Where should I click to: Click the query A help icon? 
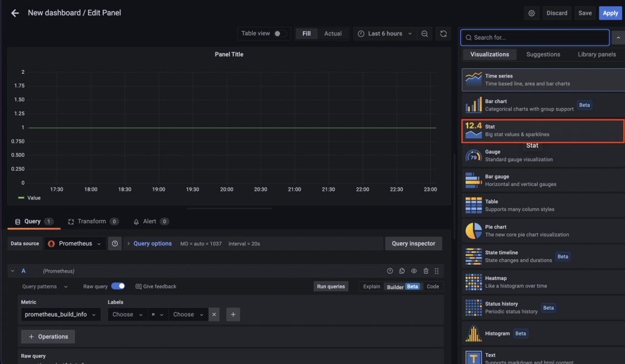(390, 271)
